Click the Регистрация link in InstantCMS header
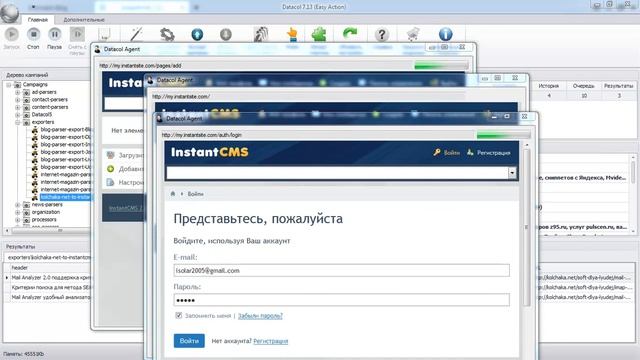 (x=493, y=153)
